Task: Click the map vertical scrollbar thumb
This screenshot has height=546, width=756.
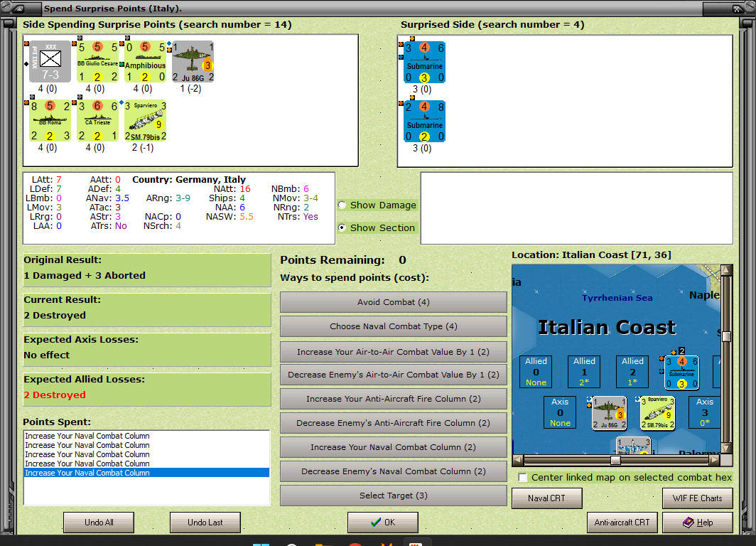Action: 727,336
